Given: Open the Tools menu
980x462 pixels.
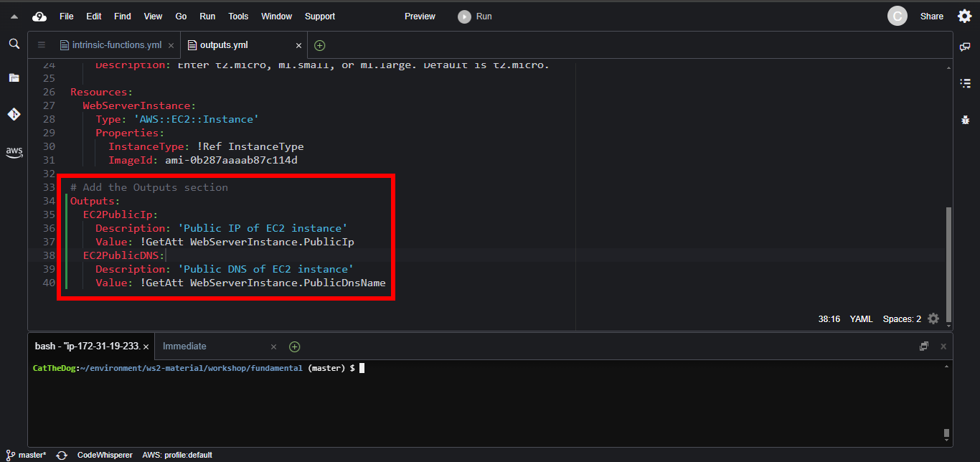Looking at the screenshot, I should click(238, 16).
